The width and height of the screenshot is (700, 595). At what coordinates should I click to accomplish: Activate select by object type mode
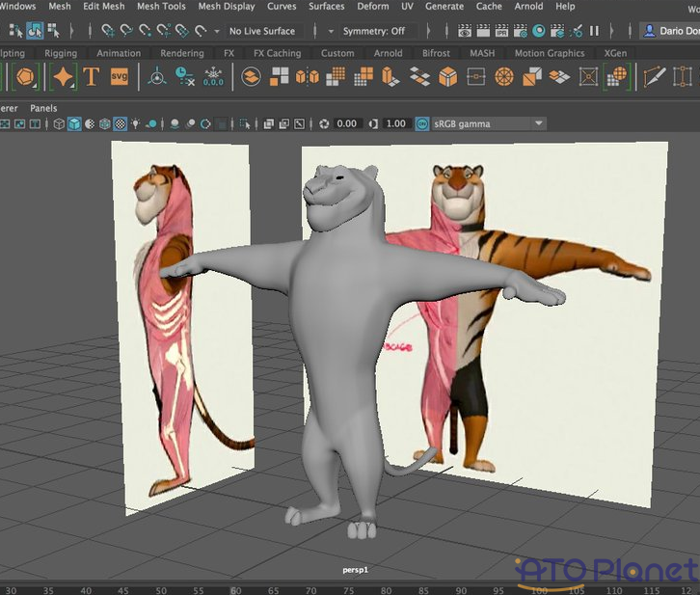pos(35,31)
